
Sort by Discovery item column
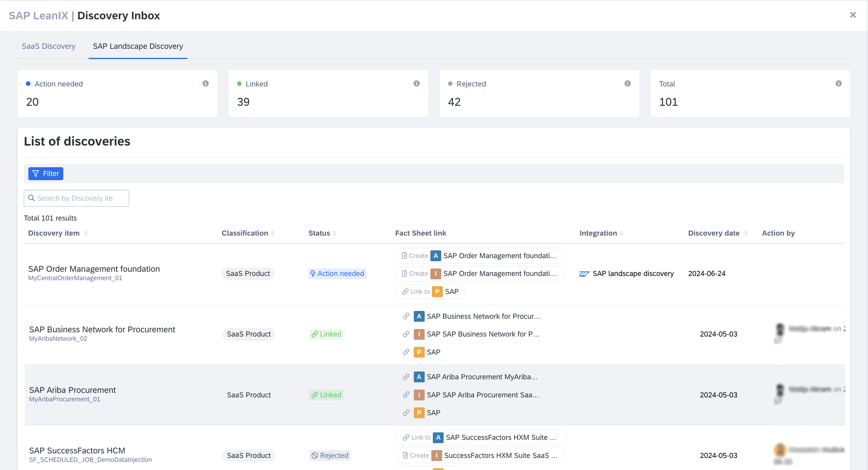click(x=86, y=233)
